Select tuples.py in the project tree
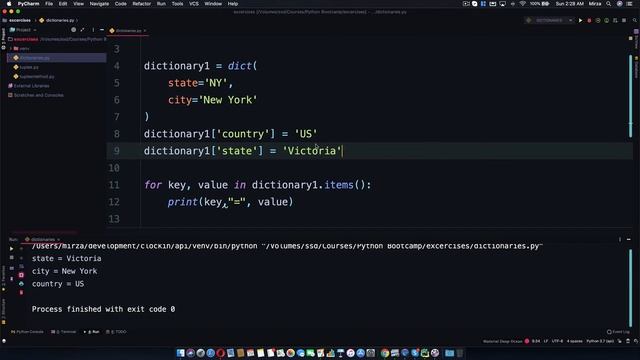 [29, 67]
